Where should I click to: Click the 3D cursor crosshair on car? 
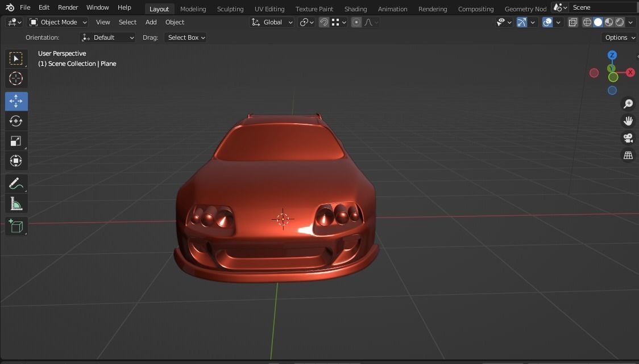tap(283, 219)
